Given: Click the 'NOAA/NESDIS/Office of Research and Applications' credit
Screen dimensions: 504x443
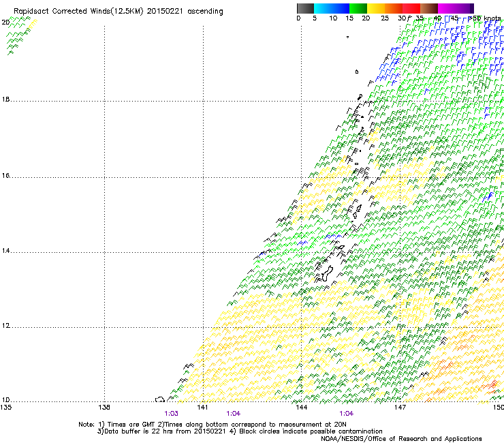Looking at the screenshot, I should coord(401,439).
